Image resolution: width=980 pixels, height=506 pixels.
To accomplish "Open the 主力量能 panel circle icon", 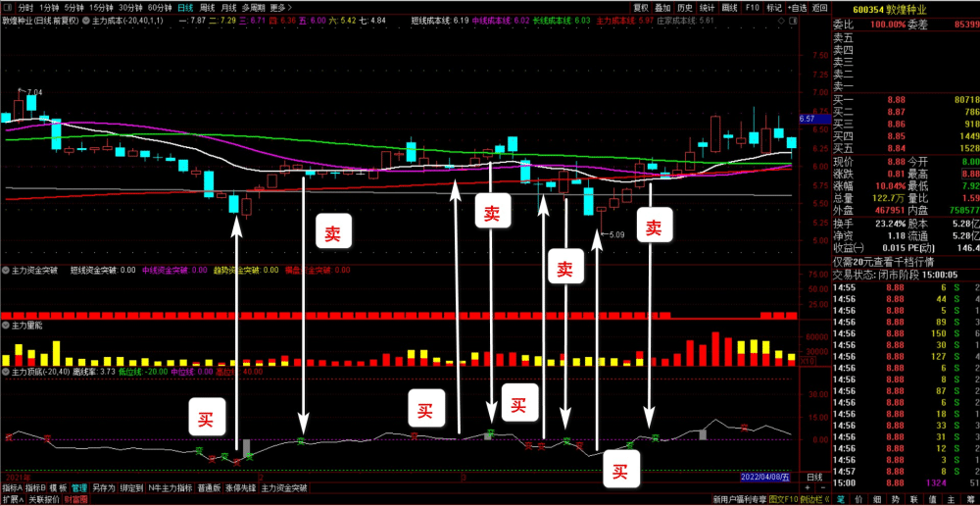I will point(6,326).
